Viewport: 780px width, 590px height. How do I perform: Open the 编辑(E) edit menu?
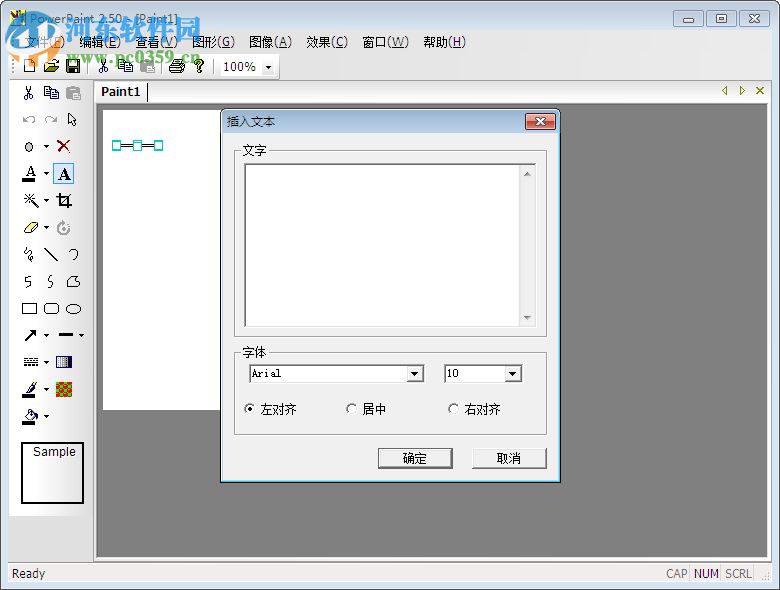point(100,42)
